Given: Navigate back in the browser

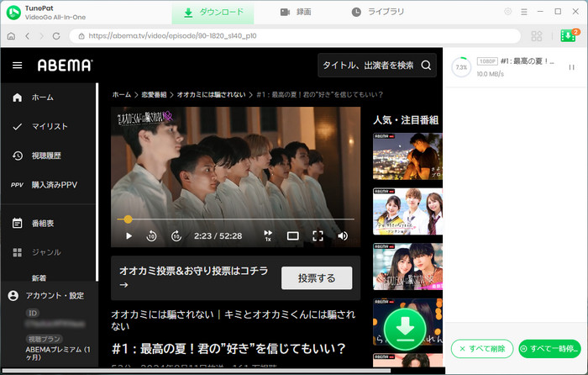Looking at the screenshot, I should point(28,36).
